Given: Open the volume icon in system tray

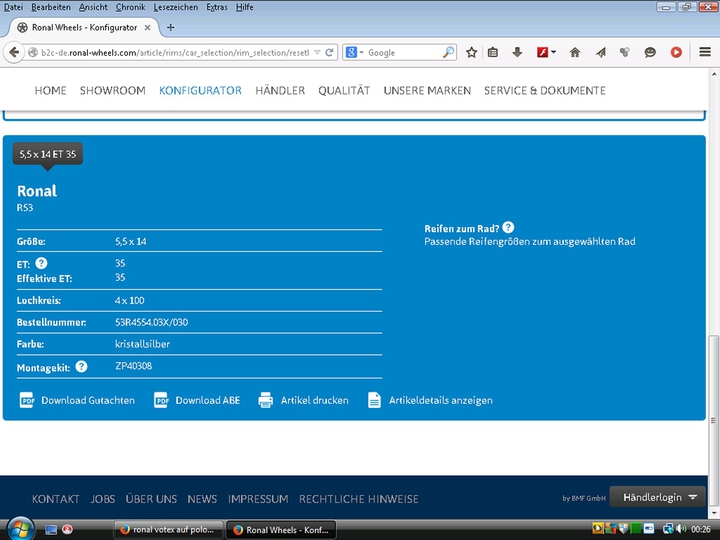Looking at the screenshot, I should point(681,529).
